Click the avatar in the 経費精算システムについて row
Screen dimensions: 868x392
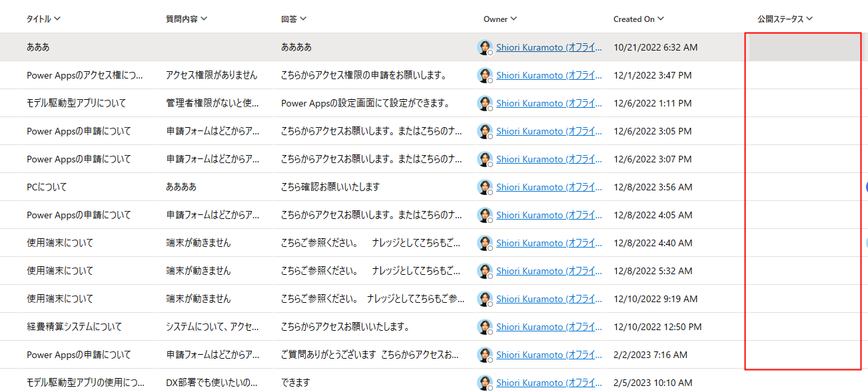[x=484, y=327]
